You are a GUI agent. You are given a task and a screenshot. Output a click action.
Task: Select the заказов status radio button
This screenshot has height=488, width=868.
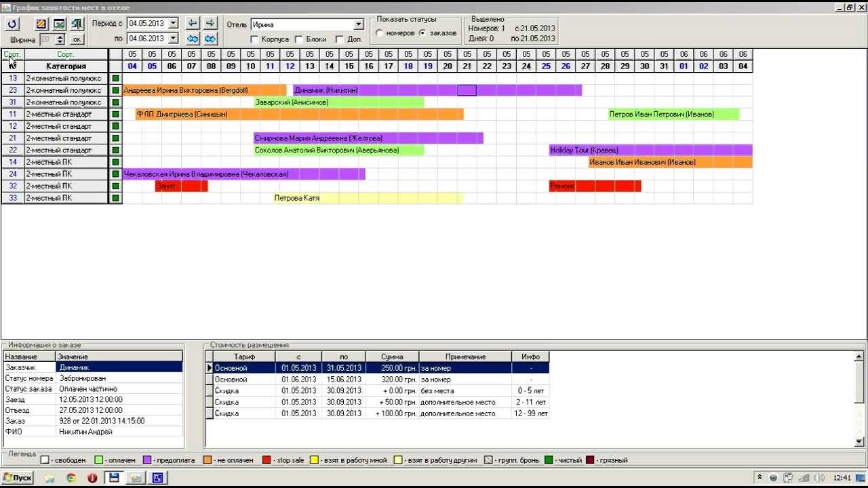(422, 33)
